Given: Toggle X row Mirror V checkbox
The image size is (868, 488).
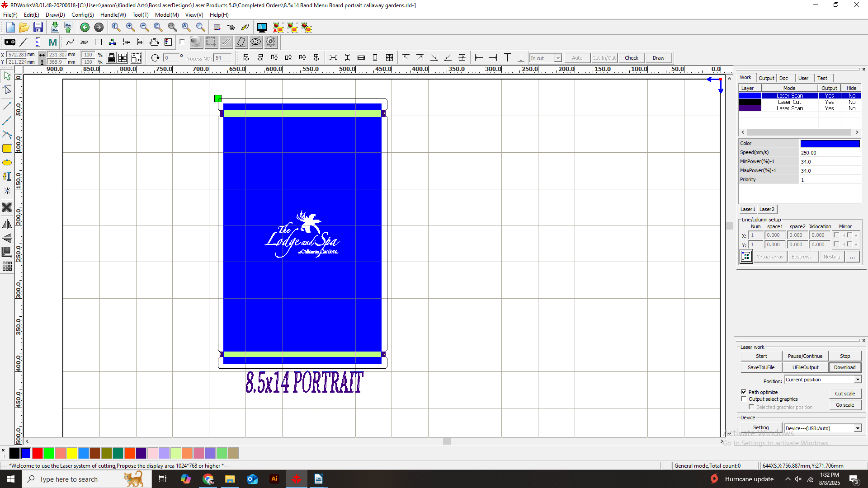Looking at the screenshot, I should 849,235.
